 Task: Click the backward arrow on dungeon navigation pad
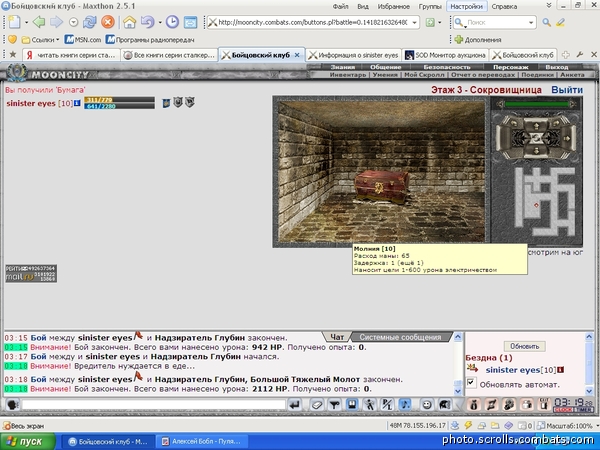click(x=536, y=151)
